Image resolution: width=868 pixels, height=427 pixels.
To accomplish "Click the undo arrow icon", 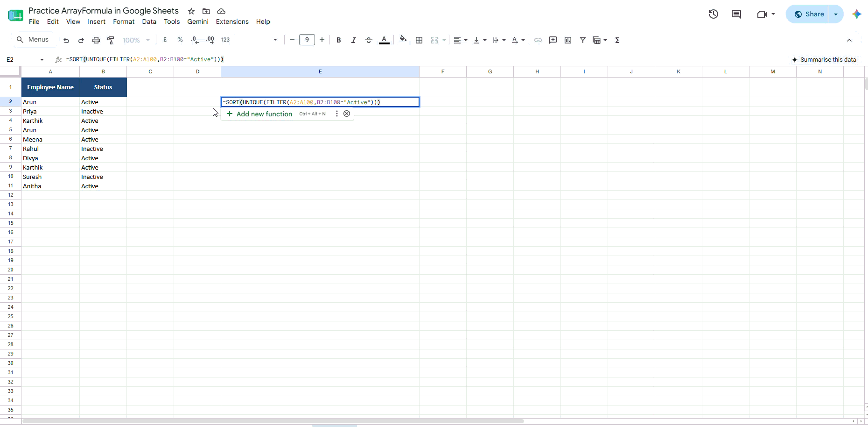I will (x=66, y=40).
